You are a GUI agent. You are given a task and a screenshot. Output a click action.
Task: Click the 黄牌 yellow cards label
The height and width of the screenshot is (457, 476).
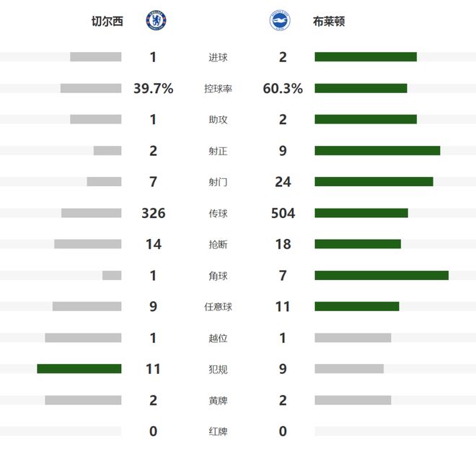coord(217,401)
